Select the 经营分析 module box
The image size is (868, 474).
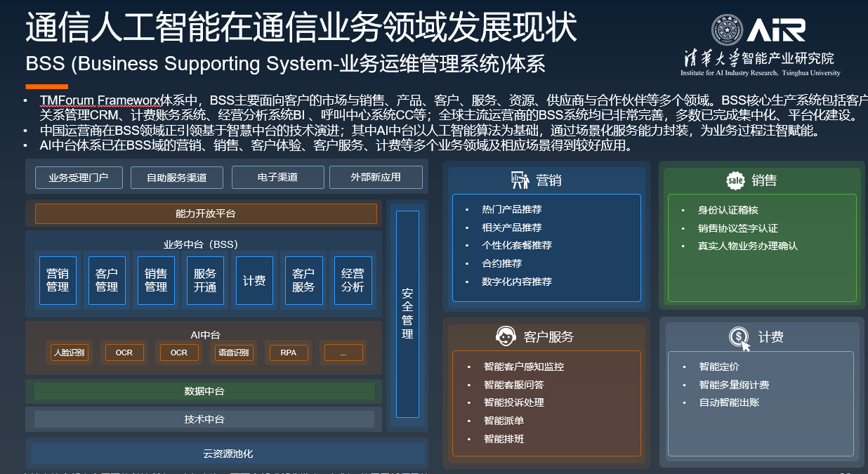coord(353,280)
